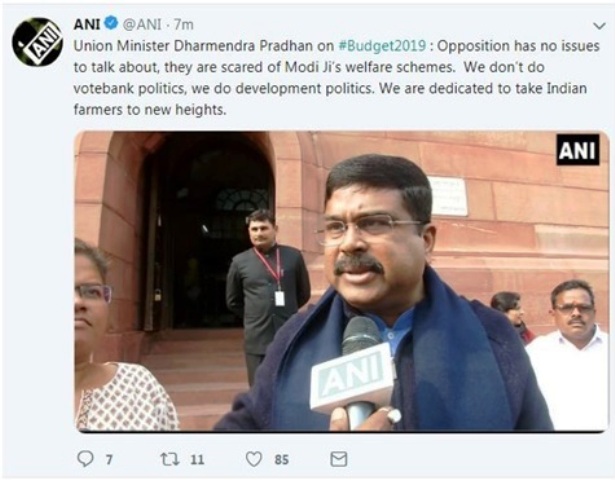Open the tweet's video thumbnail
The width and height of the screenshot is (615, 480).
pyautogui.click(x=341, y=281)
